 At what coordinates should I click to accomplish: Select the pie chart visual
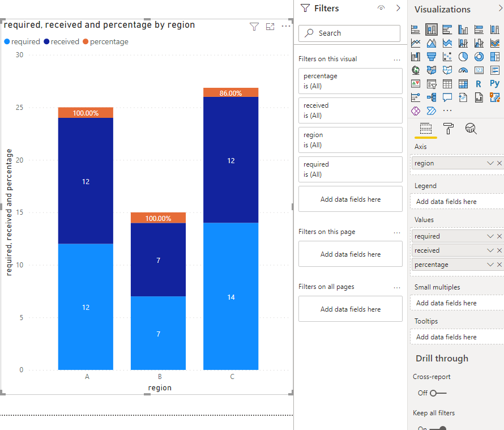pyautogui.click(x=463, y=57)
